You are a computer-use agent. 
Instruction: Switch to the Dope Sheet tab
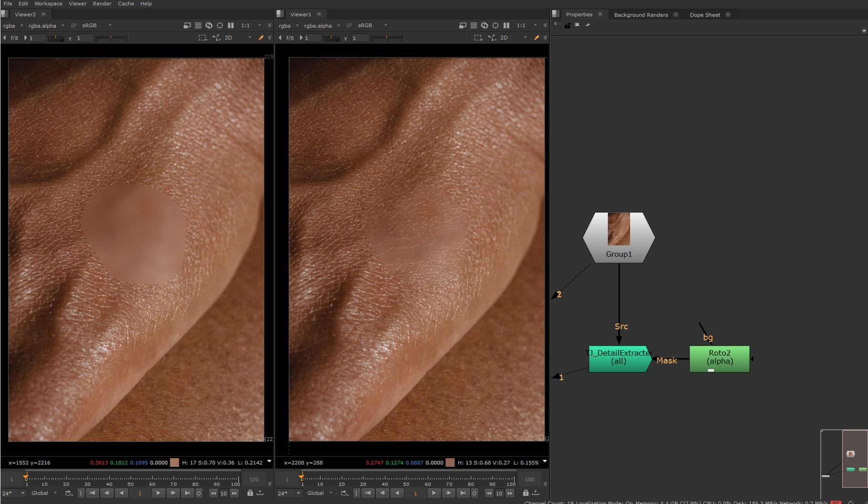pos(704,15)
